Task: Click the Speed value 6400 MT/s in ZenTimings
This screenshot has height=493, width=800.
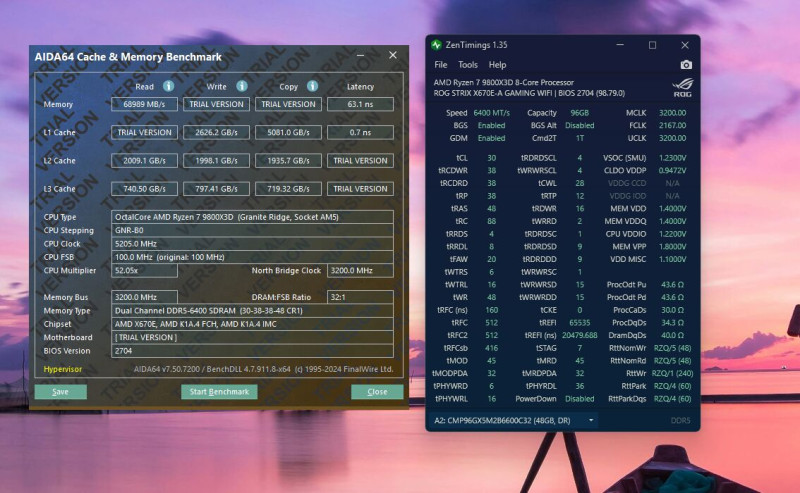Action: point(491,113)
